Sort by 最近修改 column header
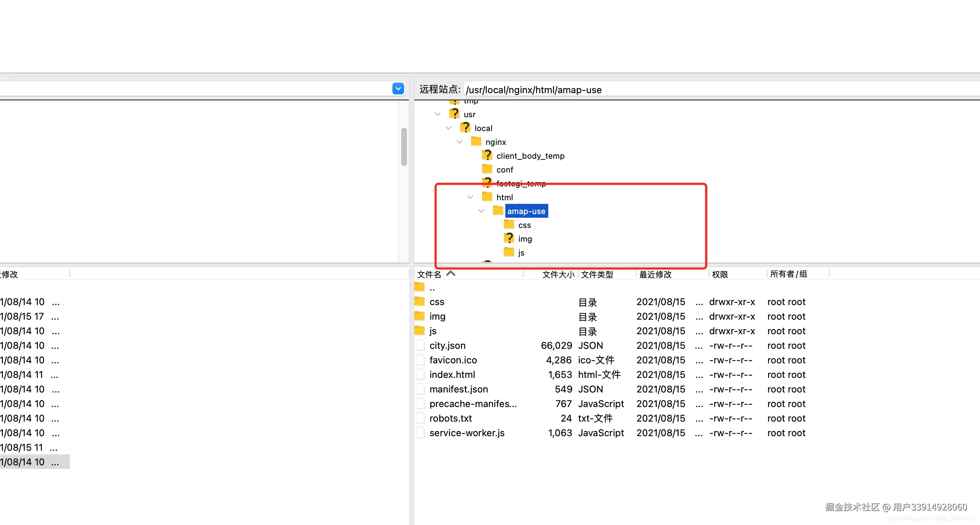 point(655,274)
